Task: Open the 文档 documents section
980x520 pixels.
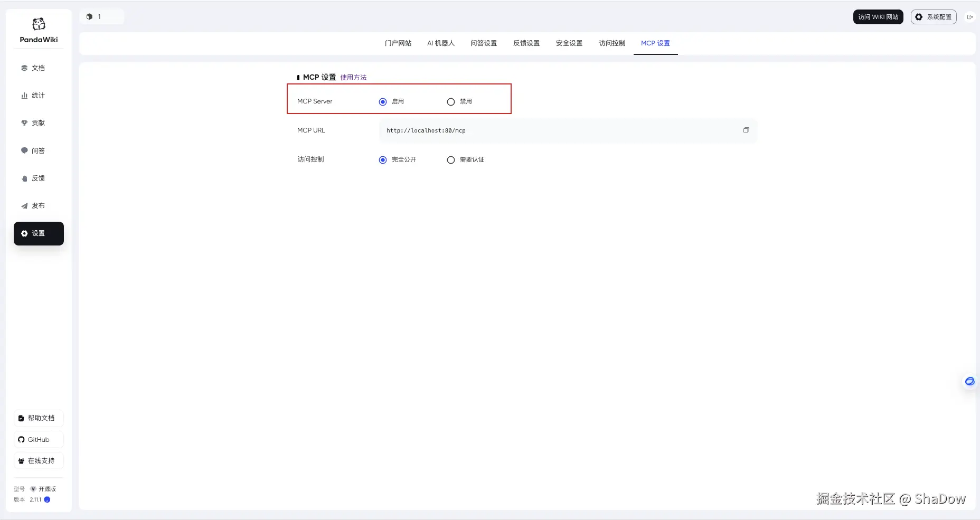Action: pyautogui.click(x=39, y=68)
